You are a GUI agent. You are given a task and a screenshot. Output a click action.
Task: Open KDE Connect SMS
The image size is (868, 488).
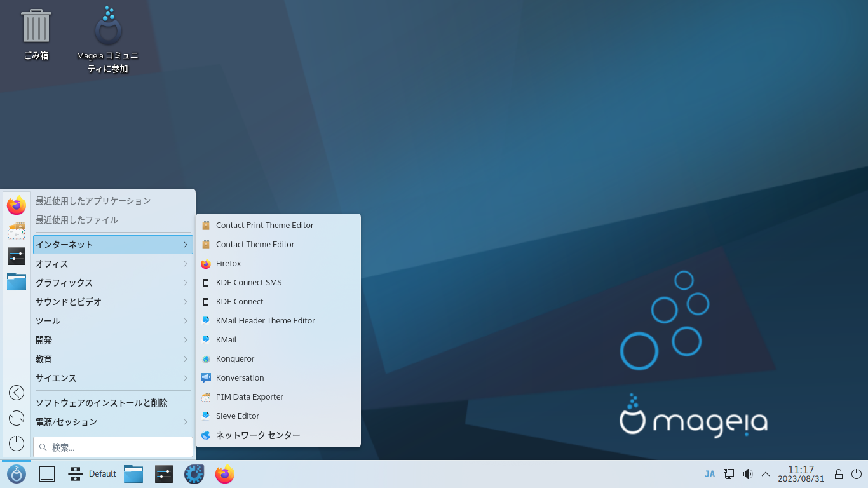(x=278, y=282)
